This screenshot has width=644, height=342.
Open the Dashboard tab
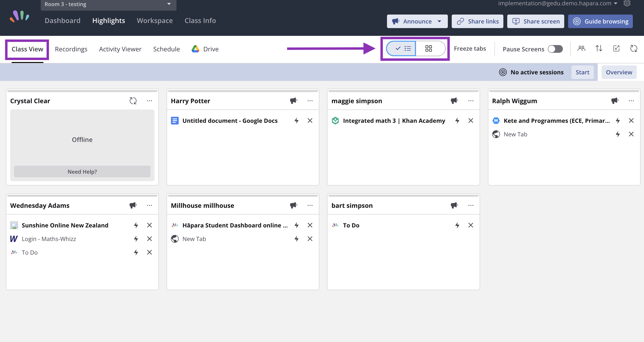tap(63, 21)
